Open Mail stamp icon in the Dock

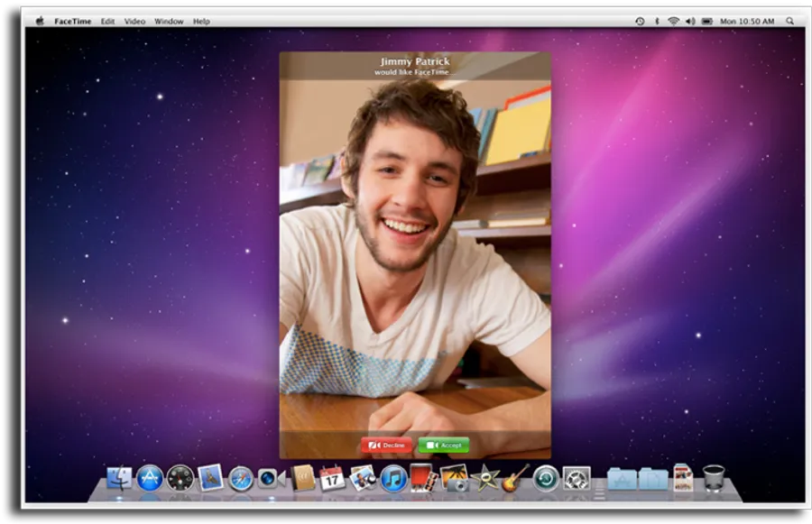pyautogui.click(x=211, y=477)
